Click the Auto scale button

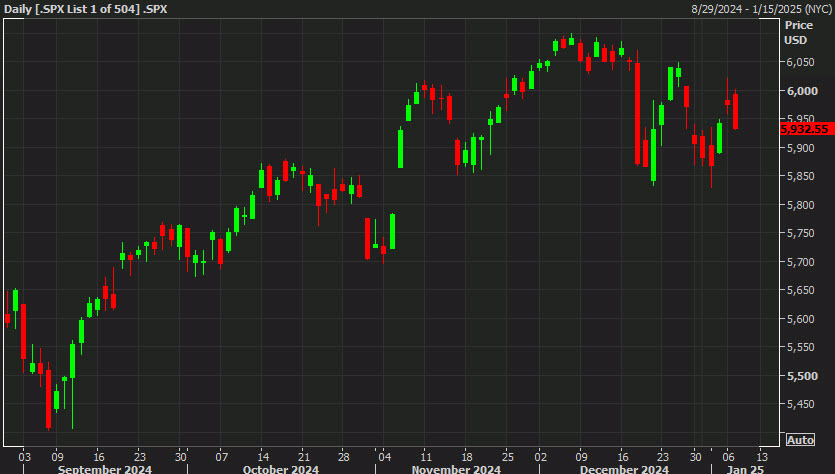coord(800,440)
